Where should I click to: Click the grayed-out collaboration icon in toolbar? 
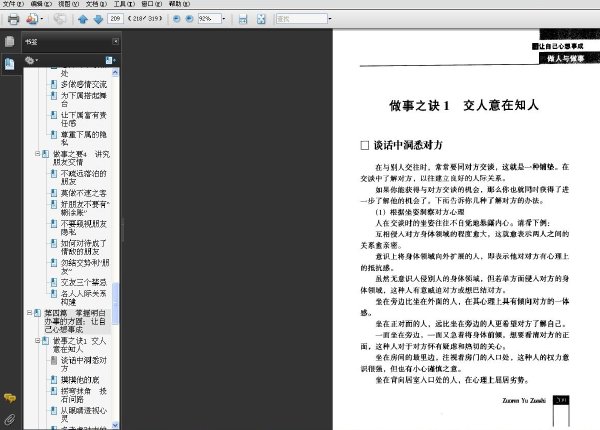click(x=59, y=19)
